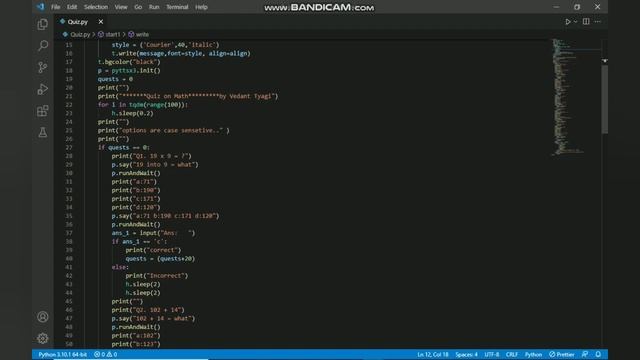
Task: Open the errors and warnings problems indicator
Action: tap(106, 354)
